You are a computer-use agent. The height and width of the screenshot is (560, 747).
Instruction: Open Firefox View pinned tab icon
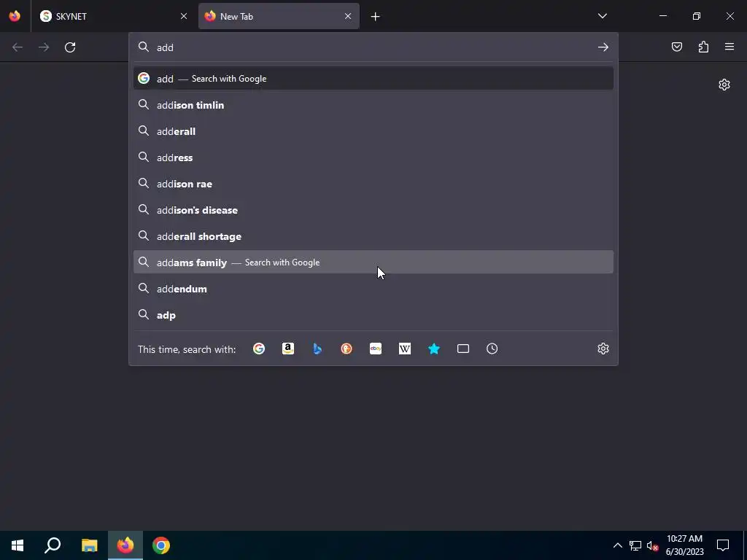[15, 16]
